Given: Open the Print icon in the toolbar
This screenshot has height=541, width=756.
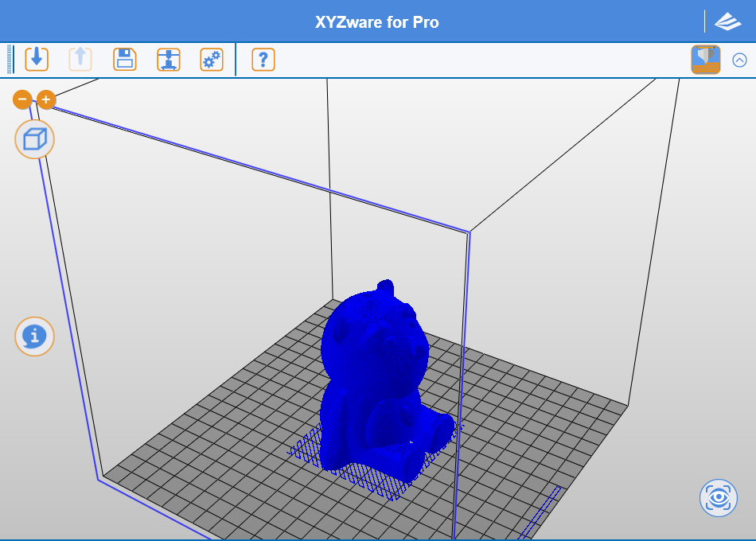Looking at the screenshot, I should click(168, 60).
